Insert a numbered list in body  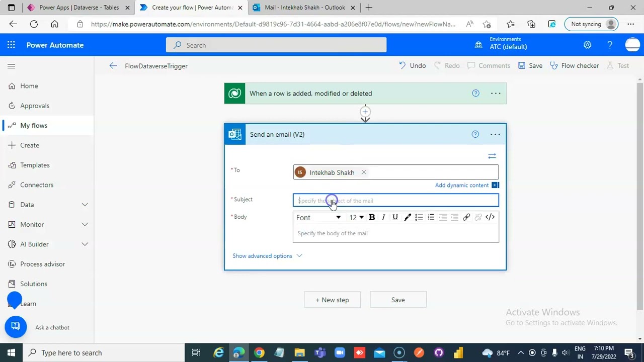[431, 217]
